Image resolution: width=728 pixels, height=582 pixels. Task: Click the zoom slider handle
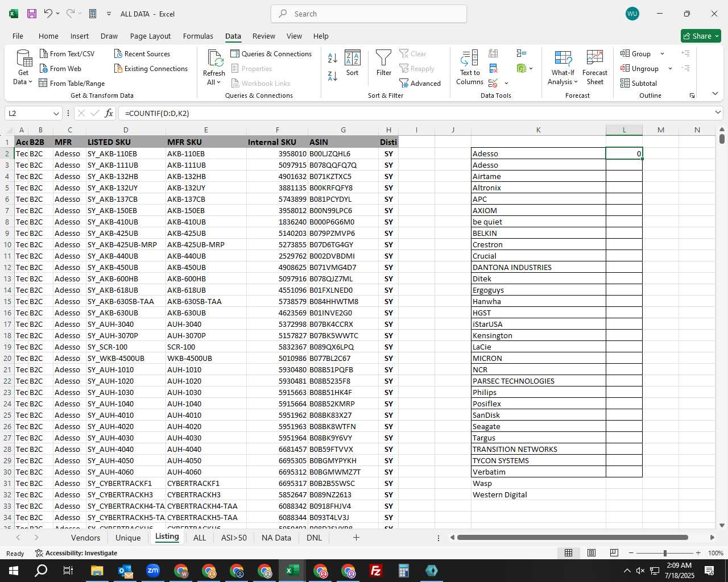665,553
